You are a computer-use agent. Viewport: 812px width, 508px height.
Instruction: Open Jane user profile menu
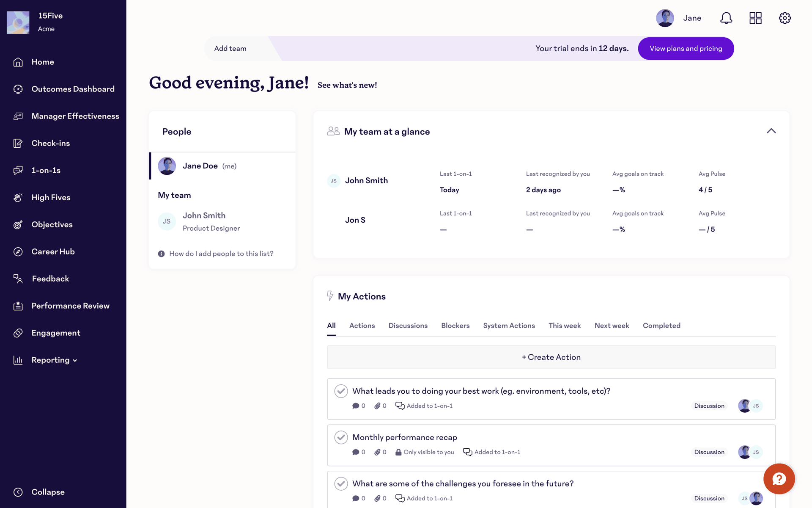click(678, 18)
